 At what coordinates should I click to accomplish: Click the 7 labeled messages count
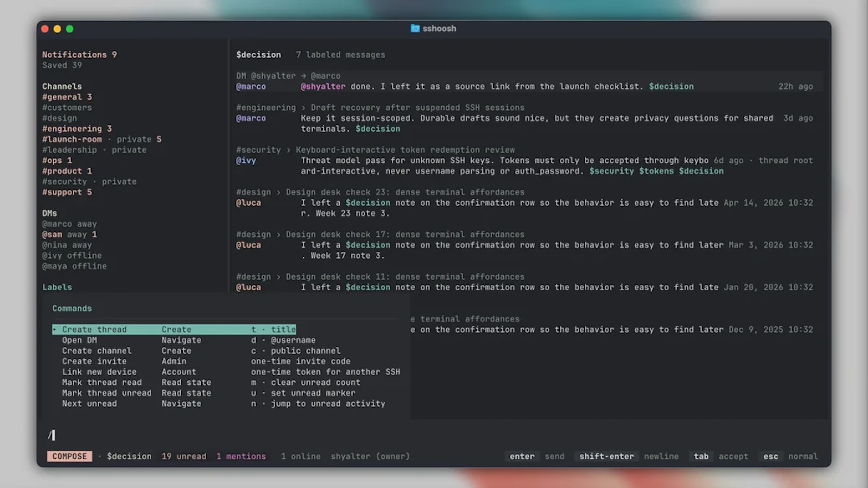pyautogui.click(x=340, y=55)
